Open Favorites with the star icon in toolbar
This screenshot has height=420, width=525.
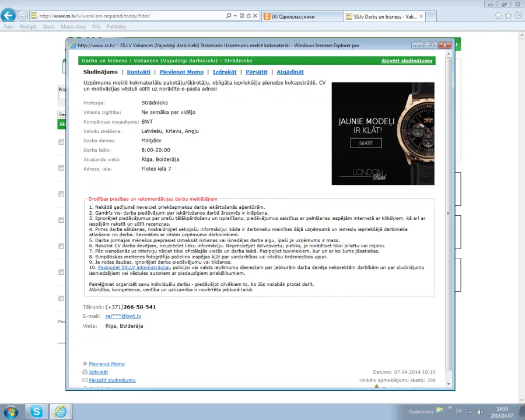508,15
